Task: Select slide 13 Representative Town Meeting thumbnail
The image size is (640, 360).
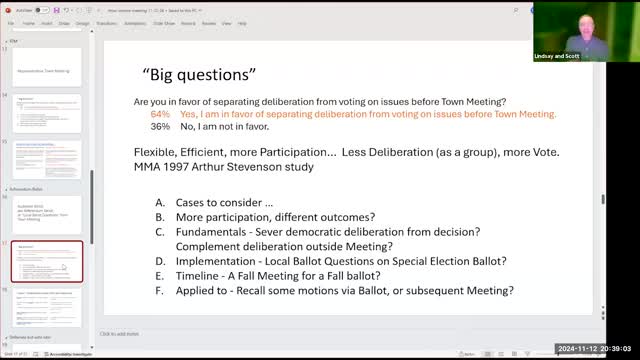Action: pyautogui.click(x=47, y=67)
